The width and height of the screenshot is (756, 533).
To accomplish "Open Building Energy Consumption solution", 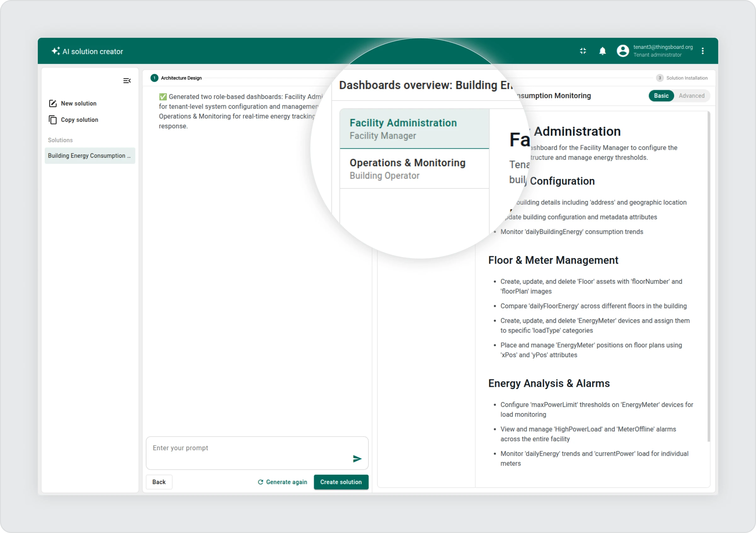I will [x=89, y=156].
